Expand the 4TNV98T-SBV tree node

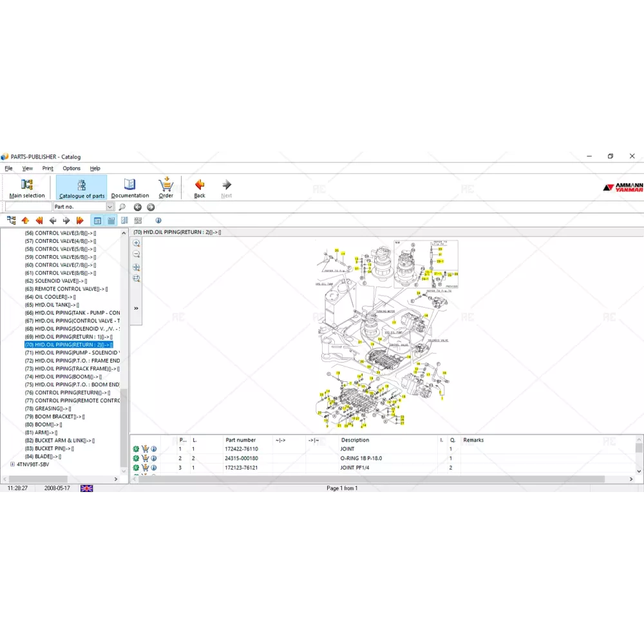tap(12, 464)
